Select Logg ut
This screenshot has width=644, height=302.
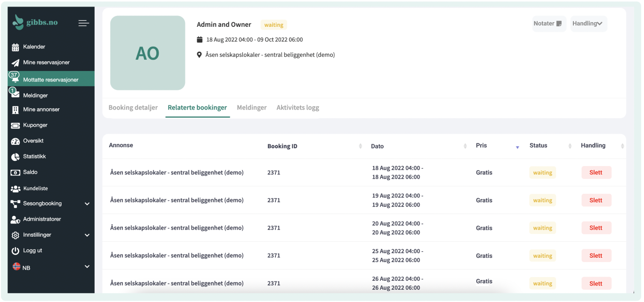point(32,251)
